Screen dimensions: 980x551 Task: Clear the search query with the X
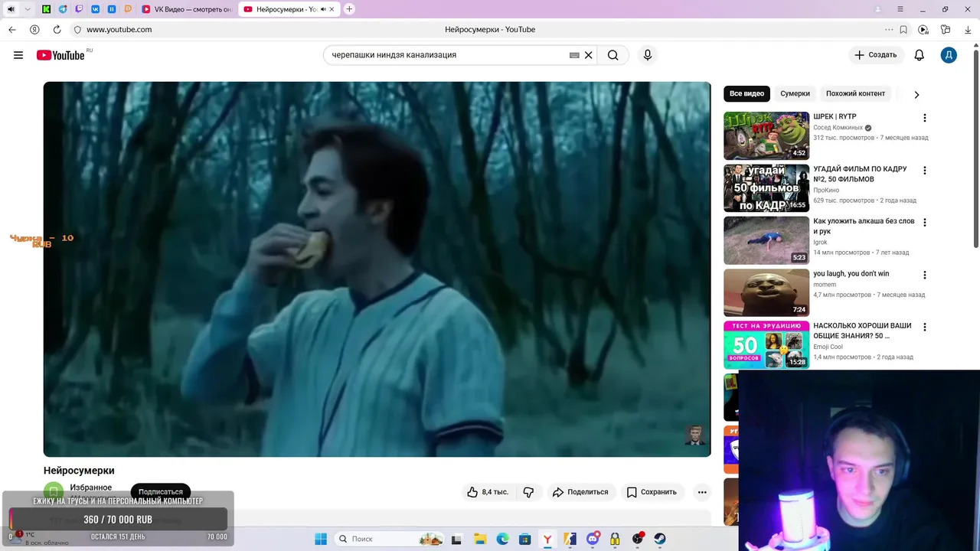click(x=589, y=55)
